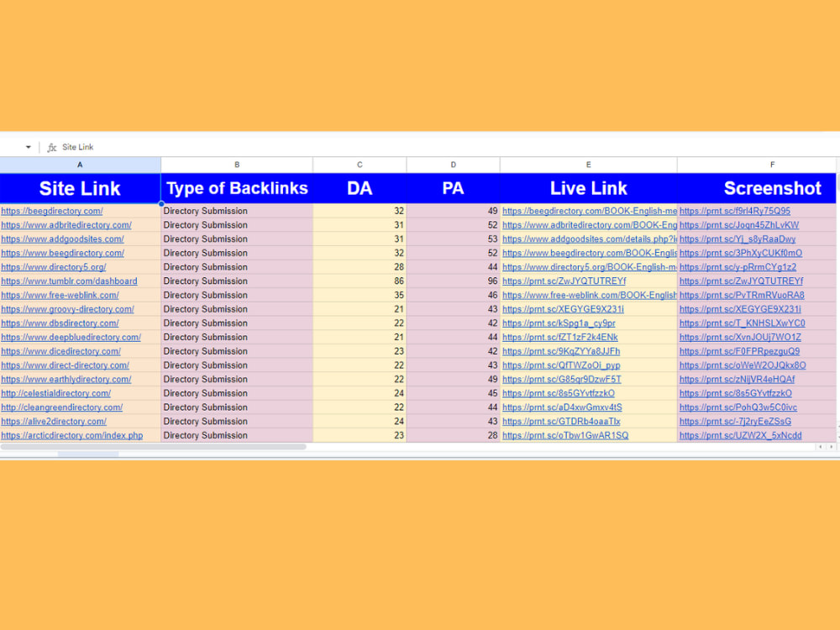Screen dimensions: 840x630
Task: Open live link prnt.sc/G85qr9DzwF5T
Action: [562, 380]
